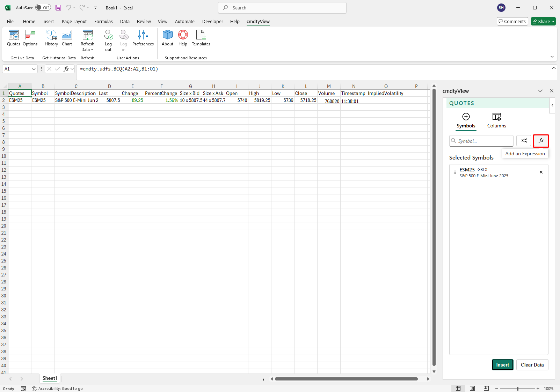The image size is (560, 392).
Task: Select the Columns tab in Quotes pane
Action: click(496, 121)
